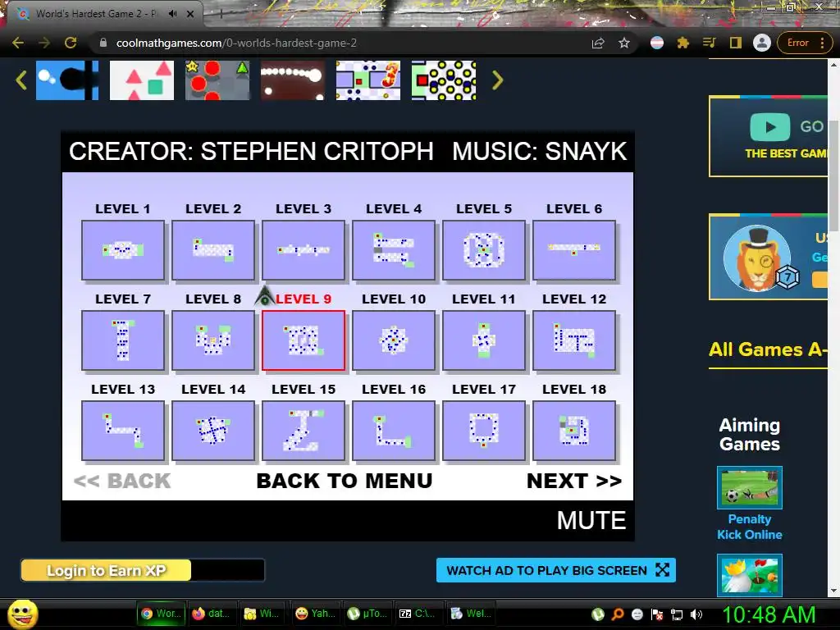Image resolution: width=840 pixels, height=630 pixels.
Task: Open the Aiming Games heading link
Action: tap(750, 435)
